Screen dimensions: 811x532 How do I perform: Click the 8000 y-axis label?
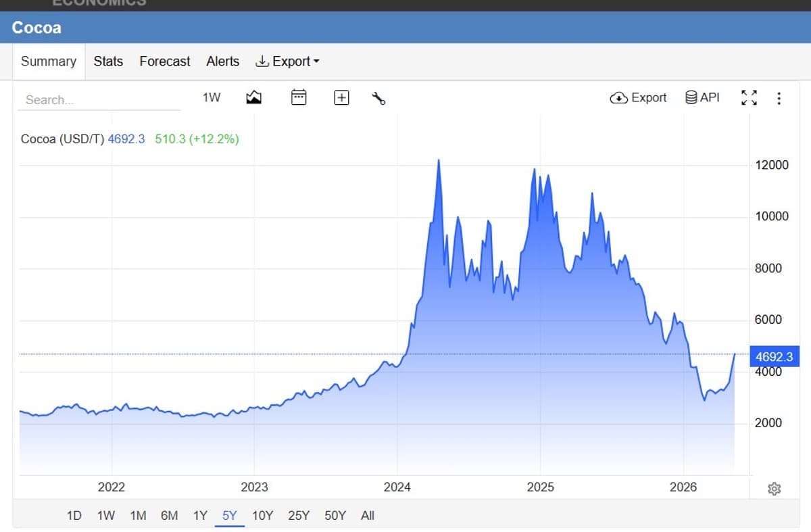[x=768, y=268]
